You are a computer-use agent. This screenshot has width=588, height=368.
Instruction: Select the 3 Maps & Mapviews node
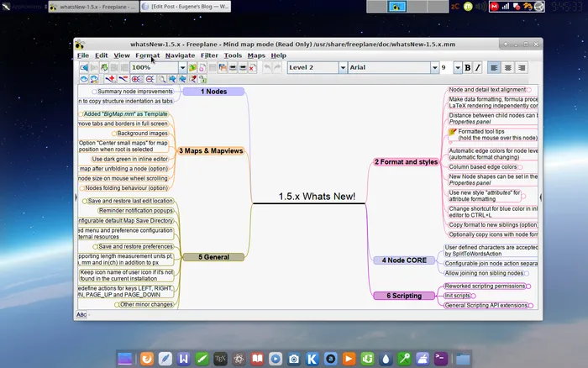pyautogui.click(x=211, y=150)
